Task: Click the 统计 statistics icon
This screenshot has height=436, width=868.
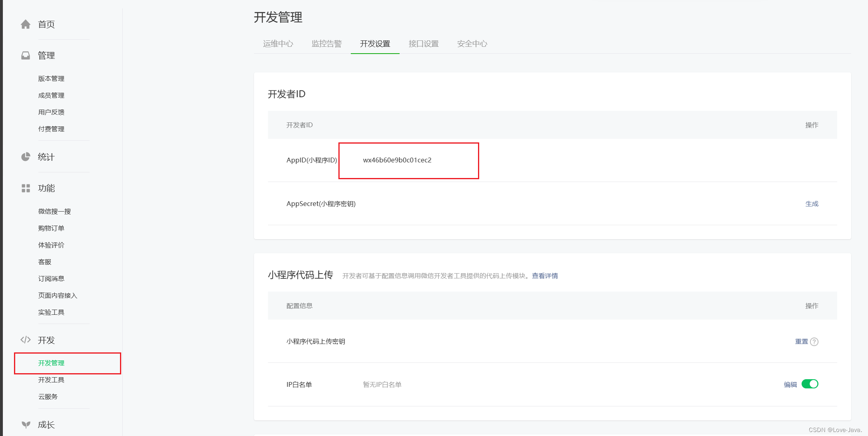Action: pos(26,156)
